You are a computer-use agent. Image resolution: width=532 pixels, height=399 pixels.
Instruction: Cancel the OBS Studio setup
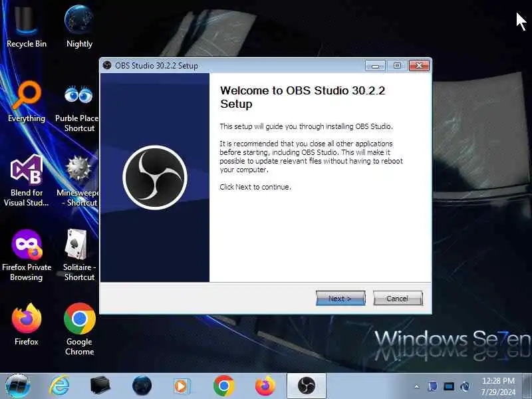[398, 298]
